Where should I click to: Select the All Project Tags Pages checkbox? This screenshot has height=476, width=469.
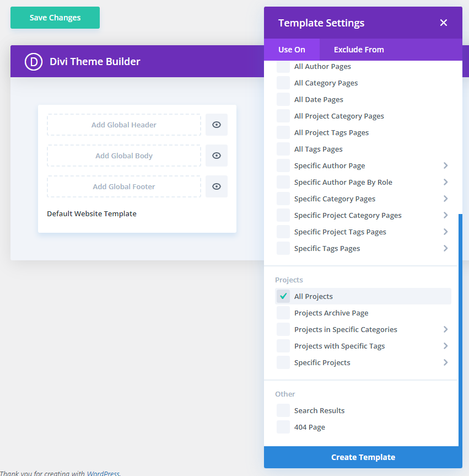point(283,133)
